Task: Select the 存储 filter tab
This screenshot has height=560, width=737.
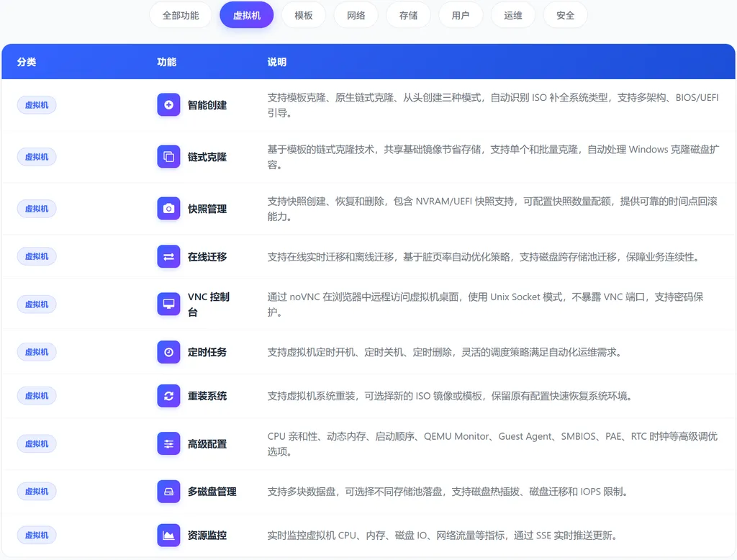Action: 408,15
